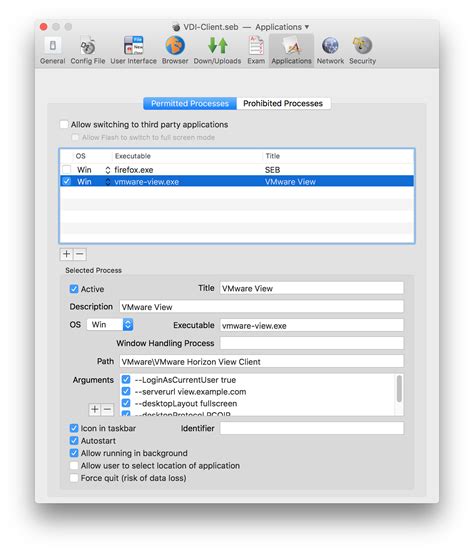
Task: Open the User Interface pane
Action: tap(133, 50)
